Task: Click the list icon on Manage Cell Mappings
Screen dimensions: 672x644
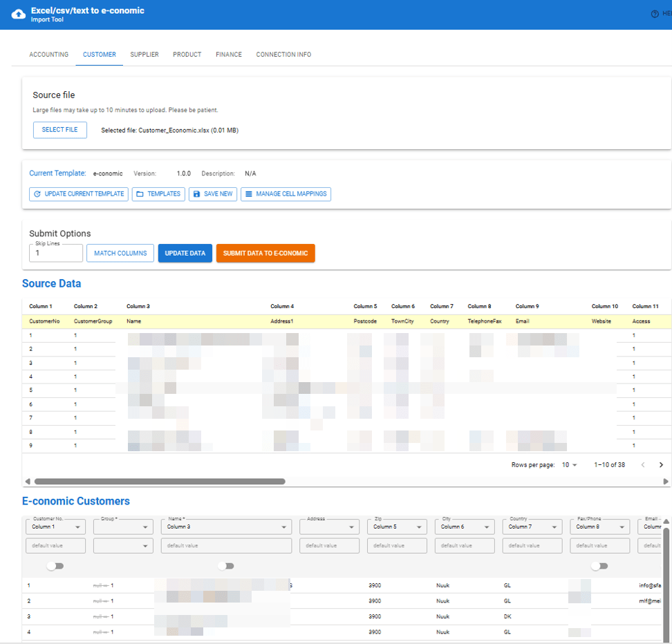Action: click(248, 194)
